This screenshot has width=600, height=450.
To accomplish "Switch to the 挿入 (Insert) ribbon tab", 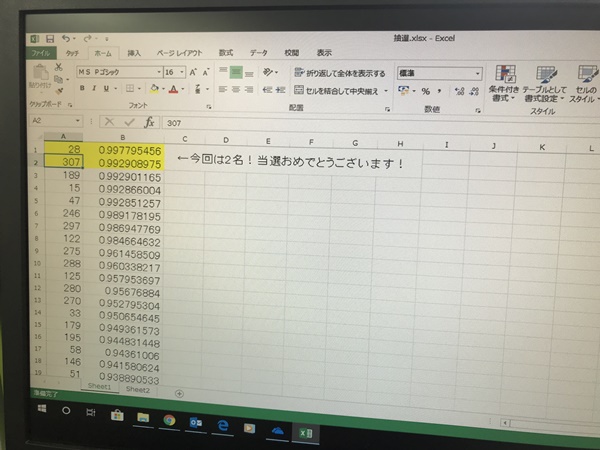I will point(134,52).
